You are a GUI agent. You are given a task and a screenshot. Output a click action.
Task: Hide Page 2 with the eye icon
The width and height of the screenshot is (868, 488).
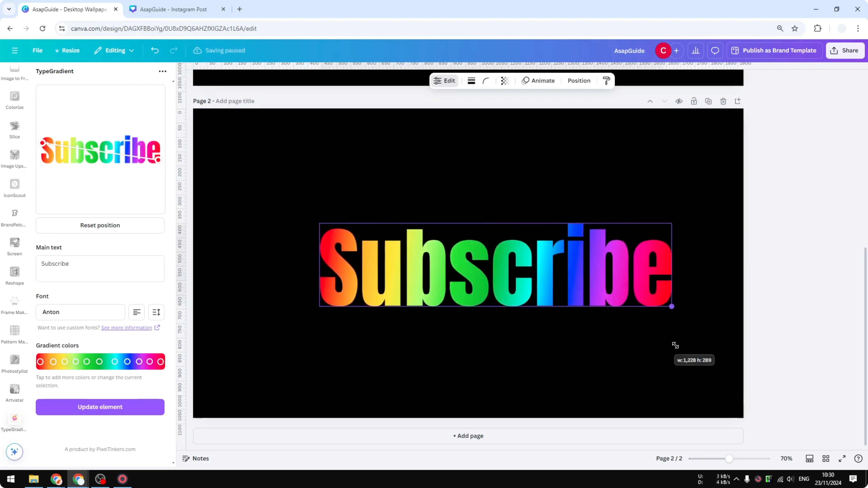[x=679, y=101]
